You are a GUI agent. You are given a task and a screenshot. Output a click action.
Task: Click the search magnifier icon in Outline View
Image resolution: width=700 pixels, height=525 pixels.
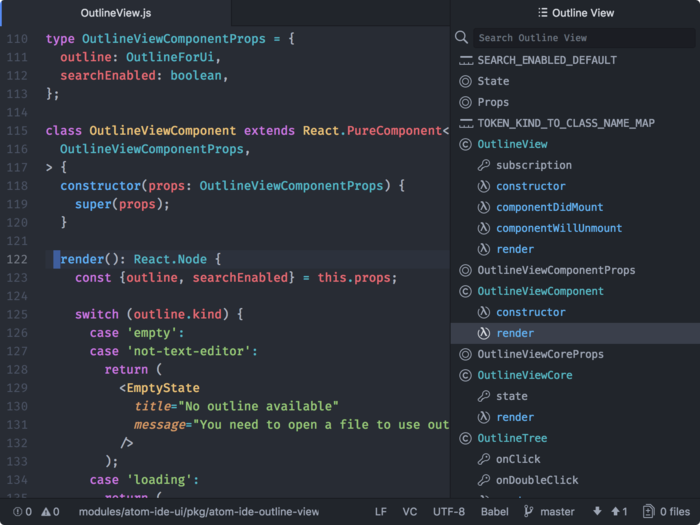pos(461,37)
